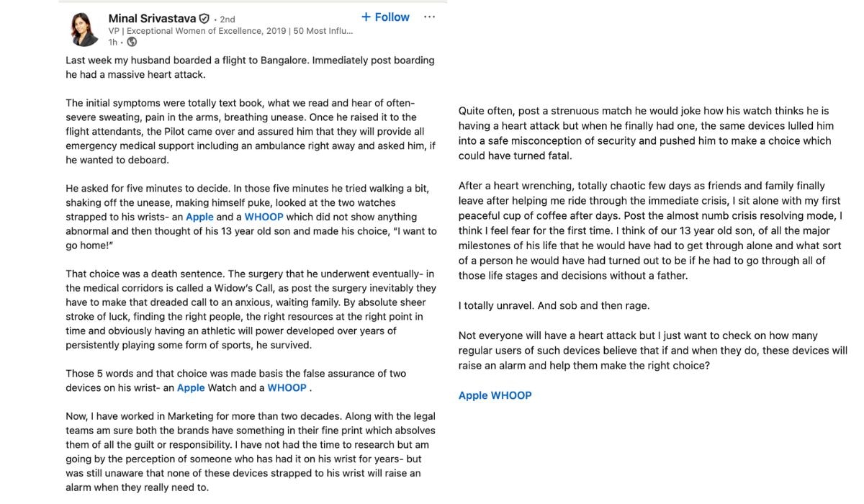Click Minal Srivastava's profile photo

point(84,29)
